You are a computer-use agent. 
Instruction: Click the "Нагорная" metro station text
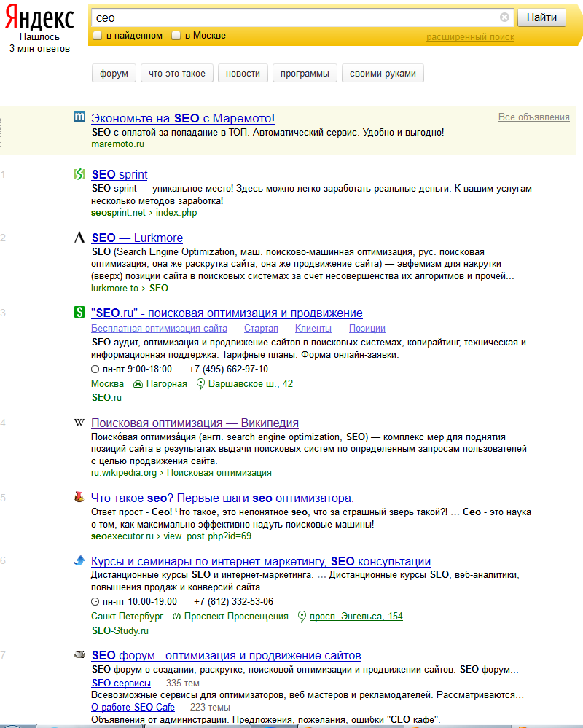click(167, 384)
